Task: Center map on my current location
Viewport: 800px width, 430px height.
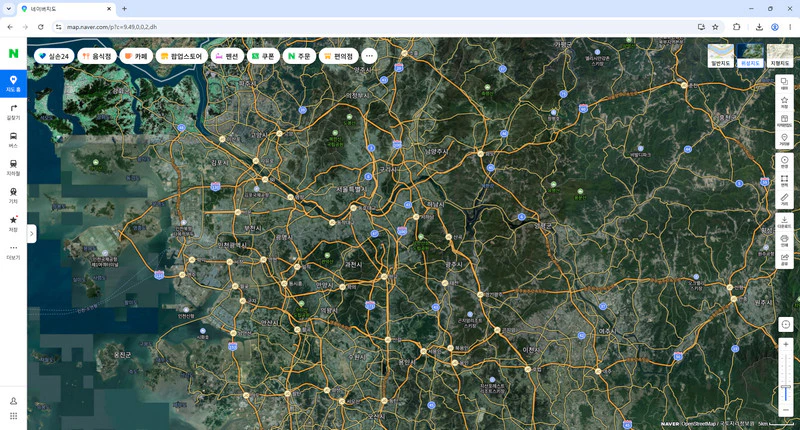Action: coord(786,324)
